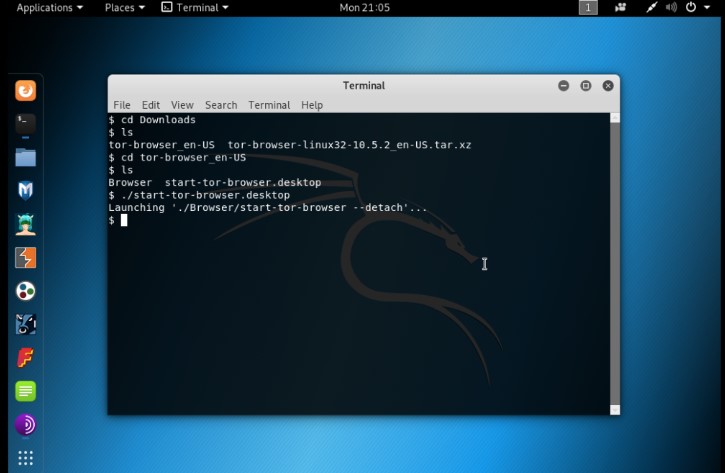Open the Terminal dock icon
725x473 pixels.
[25, 124]
